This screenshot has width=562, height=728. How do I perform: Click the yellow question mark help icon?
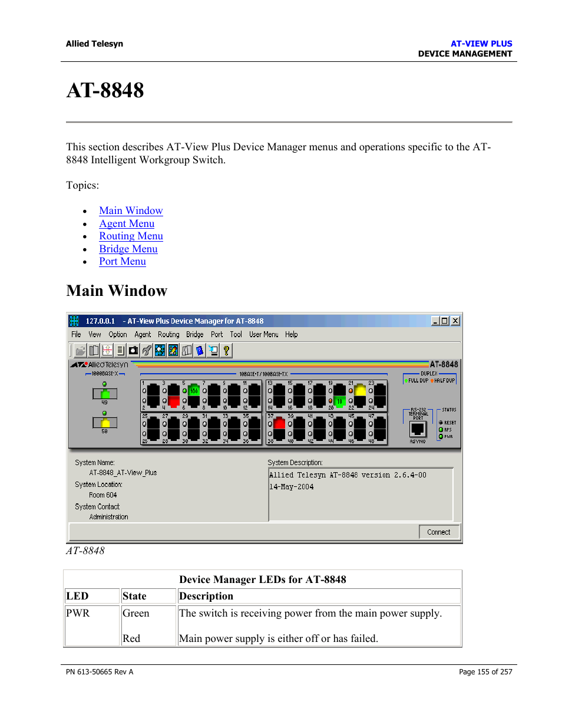[226, 350]
